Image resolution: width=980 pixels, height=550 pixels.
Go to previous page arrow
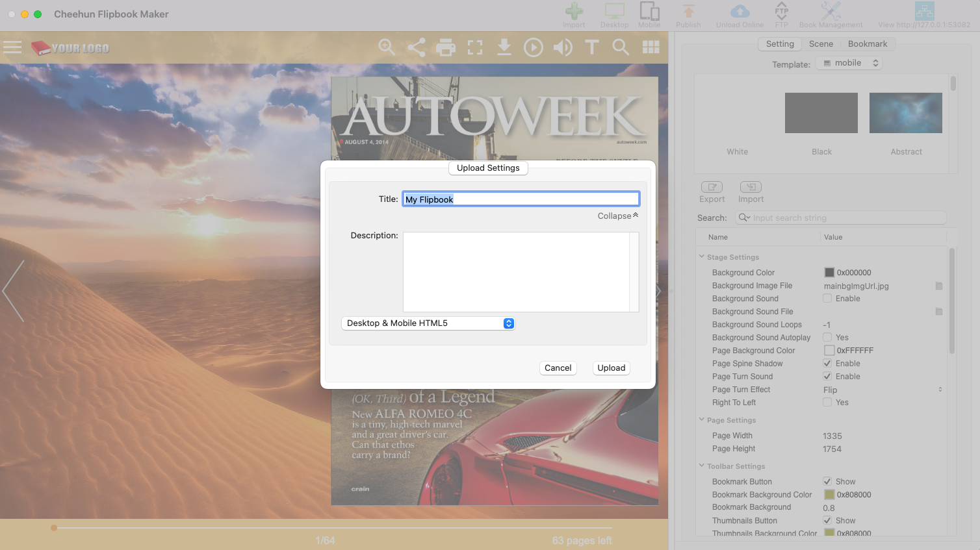tap(14, 291)
